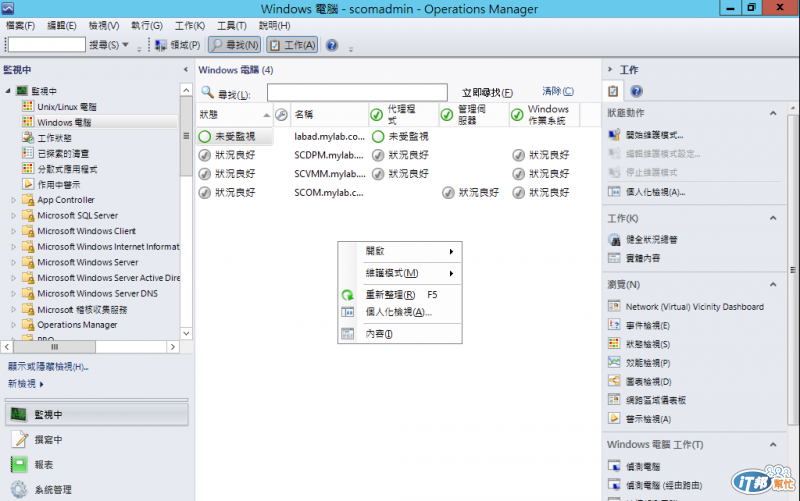Click the 作用中警示 alert icon
The height and width of the screenshot is (501, 800).
(28, 184)
